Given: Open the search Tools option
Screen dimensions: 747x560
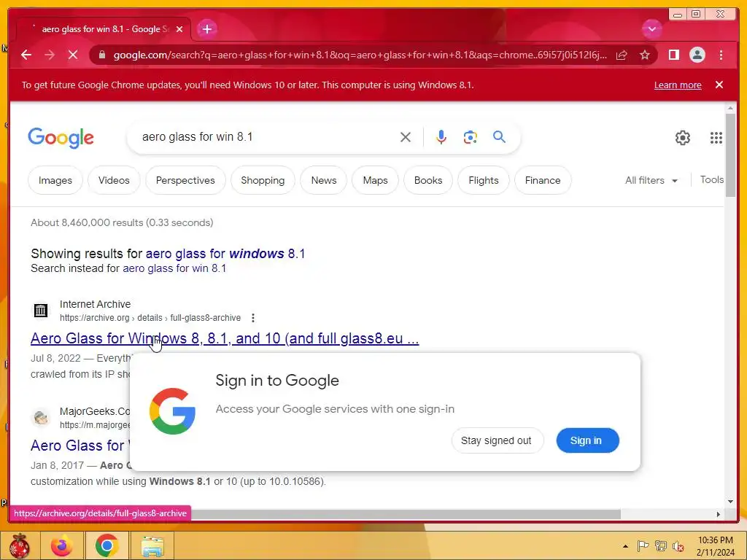Looking at the screenshot, I should [x=712, y=180].
